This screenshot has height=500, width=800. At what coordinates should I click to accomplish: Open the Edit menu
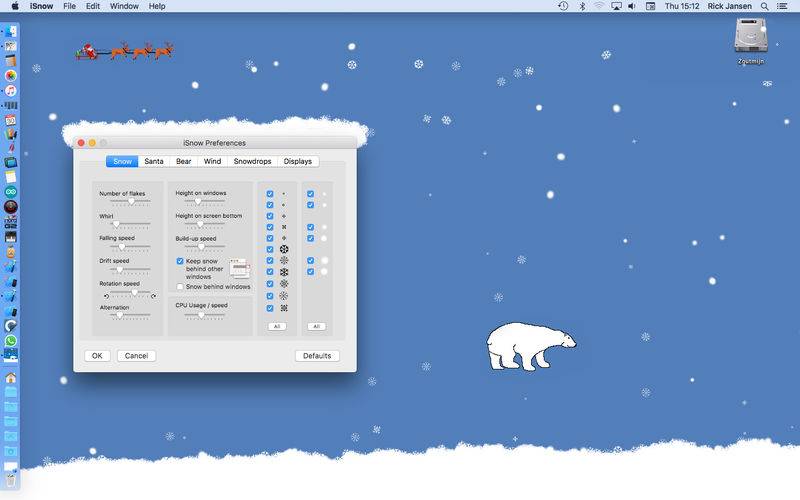point(93,6)
